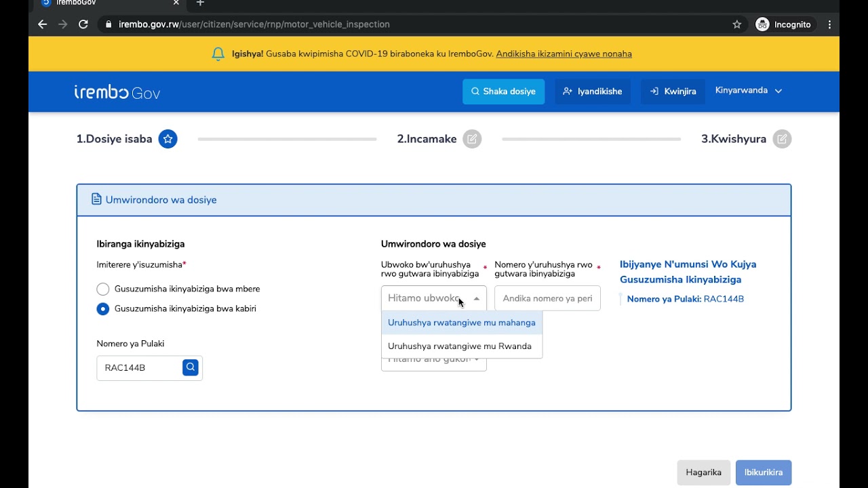This screenshot has height=488, width=868.
Task: Choose Uruhushya rwatangiwe mu Rwanda
Action: tap(462, 346)
